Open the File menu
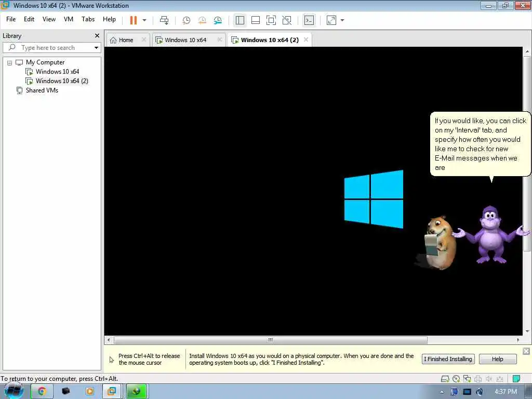Viewport: 532px width, 399px height. point(11,19)
